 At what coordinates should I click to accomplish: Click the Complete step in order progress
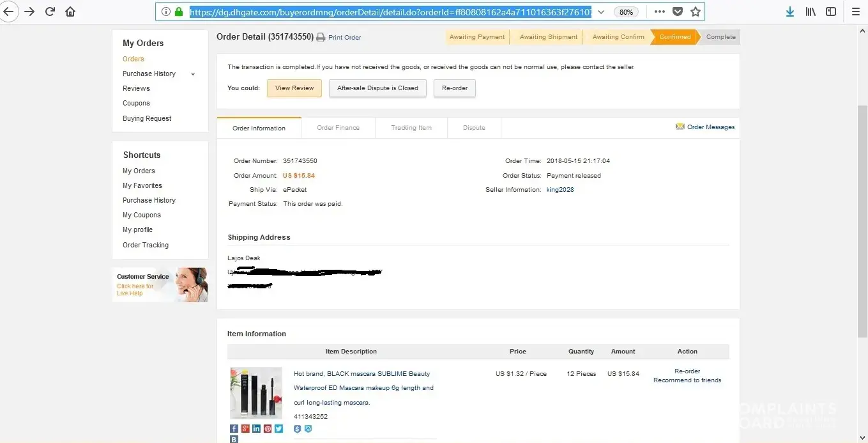(720, 37)
